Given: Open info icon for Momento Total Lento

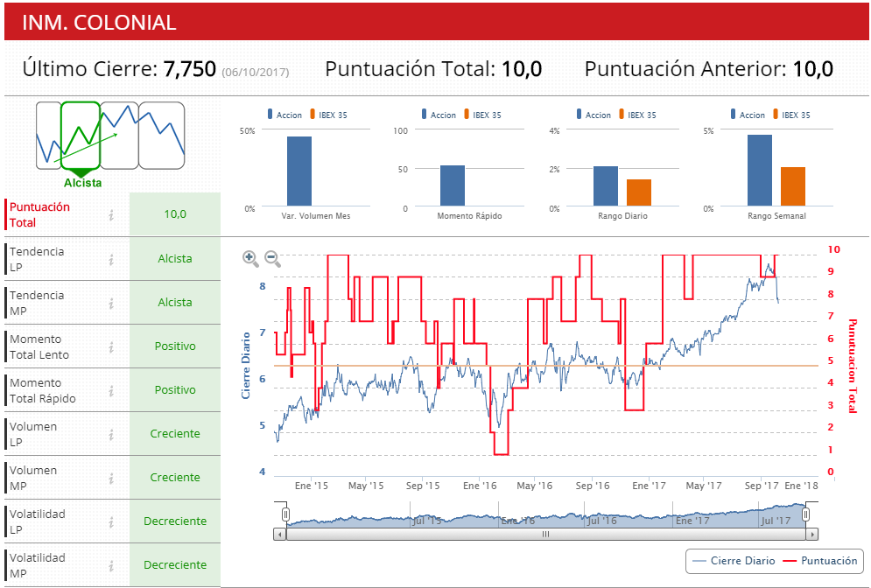Looking at the screenshot, I should point(112,347).
